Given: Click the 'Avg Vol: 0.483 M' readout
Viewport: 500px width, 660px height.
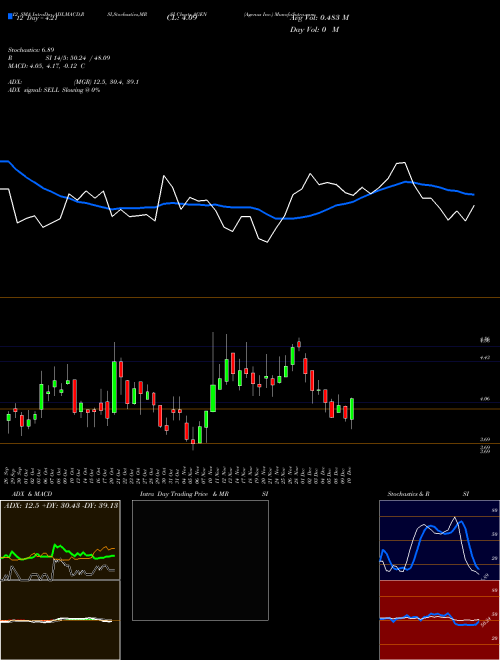Looking at the screenshot, I should point(320,18).
